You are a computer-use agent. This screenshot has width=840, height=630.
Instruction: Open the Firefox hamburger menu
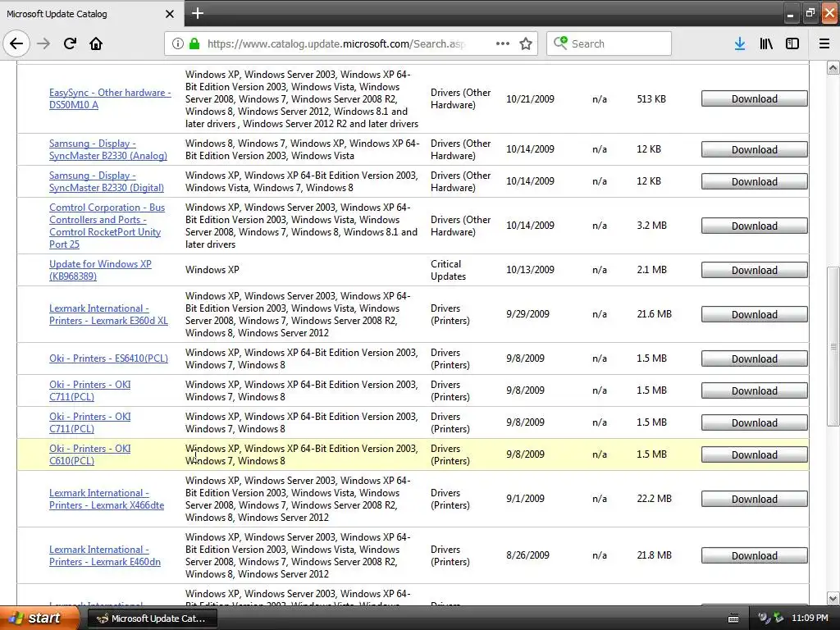[824, 43]
